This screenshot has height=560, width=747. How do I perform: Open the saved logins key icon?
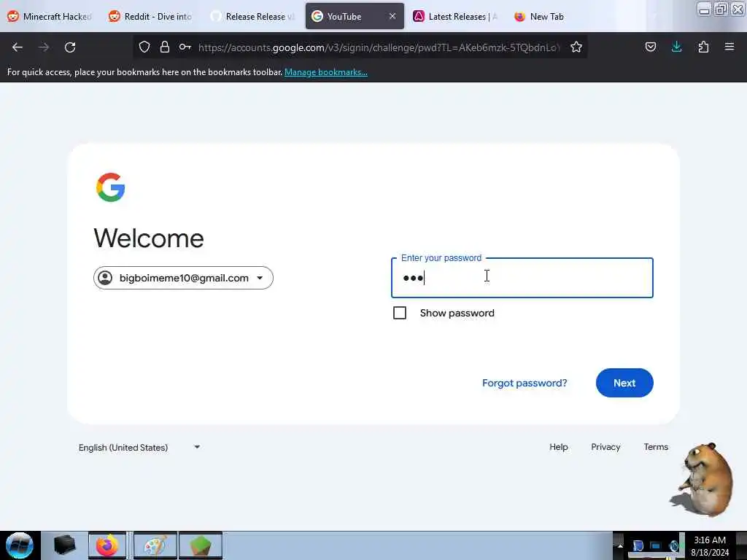click(x=185, y=47)
